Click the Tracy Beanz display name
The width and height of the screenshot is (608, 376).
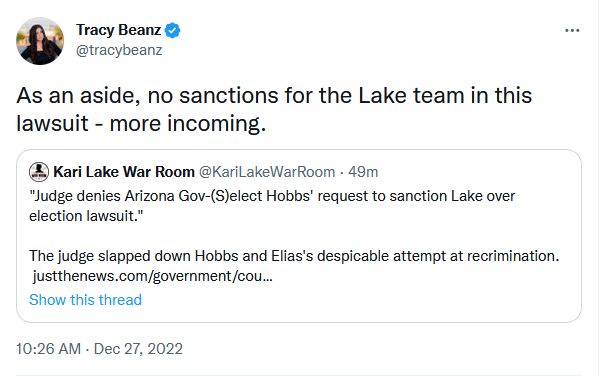(118, 30)
